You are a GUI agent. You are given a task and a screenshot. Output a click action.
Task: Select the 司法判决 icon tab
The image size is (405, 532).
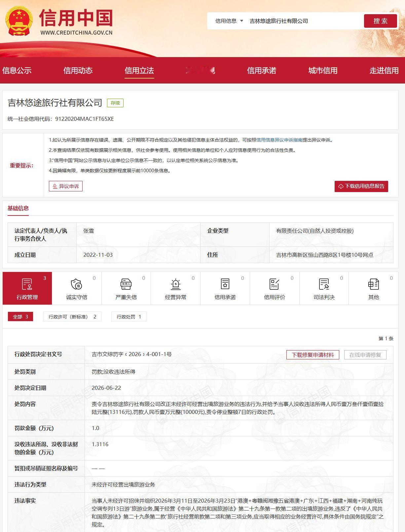pyautogui.click(x=324, y=288)
